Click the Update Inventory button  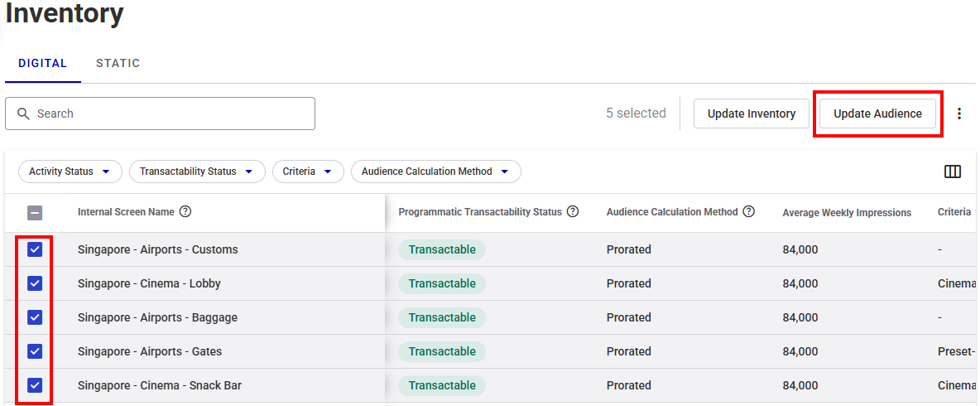[751, 114]
